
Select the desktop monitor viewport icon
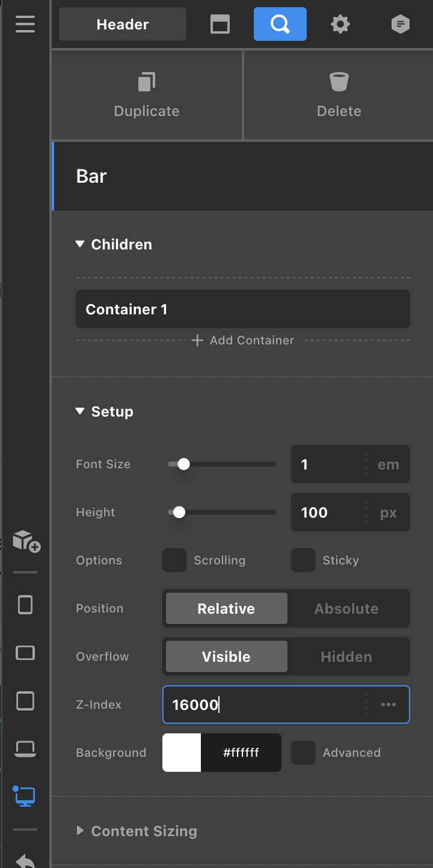pos(25,796)
